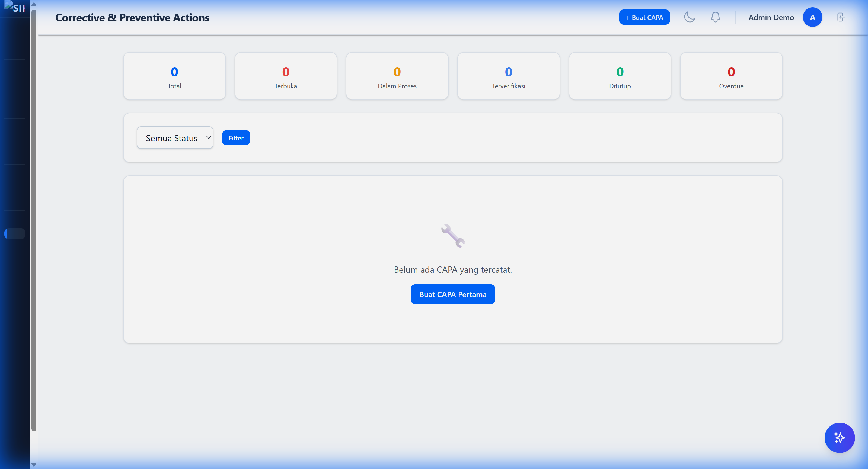Screen dimensions: 868x469
Task: Select the highlighted active sidebar menu item
Action: click(15, 234)
